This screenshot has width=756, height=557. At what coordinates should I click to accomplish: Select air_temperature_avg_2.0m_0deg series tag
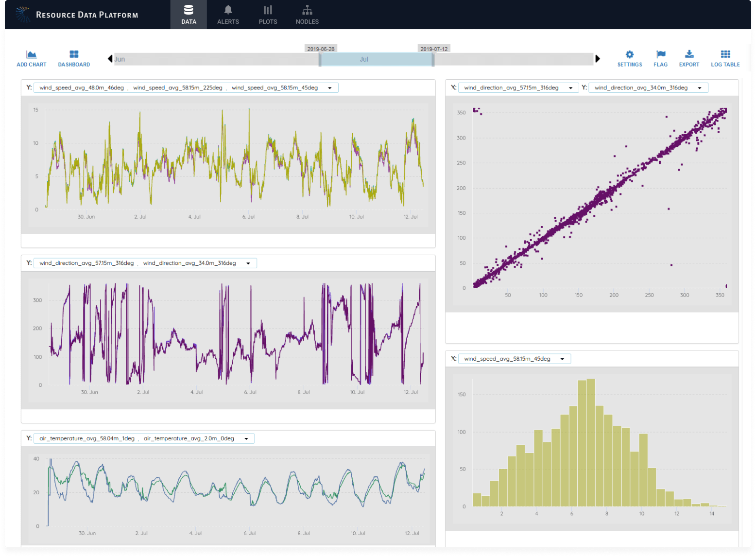tap(189, 439)
